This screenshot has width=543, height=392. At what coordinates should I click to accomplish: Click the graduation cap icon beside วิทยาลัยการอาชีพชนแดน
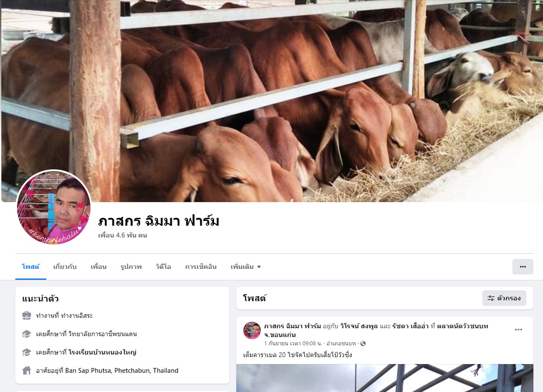(x=27, y=334)
